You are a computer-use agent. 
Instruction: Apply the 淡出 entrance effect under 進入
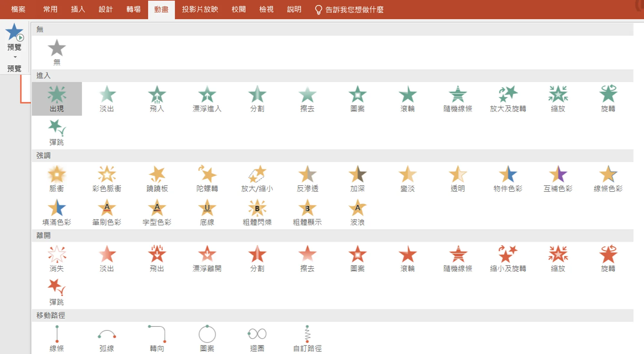pyautogui.click(x=107, y=99)
